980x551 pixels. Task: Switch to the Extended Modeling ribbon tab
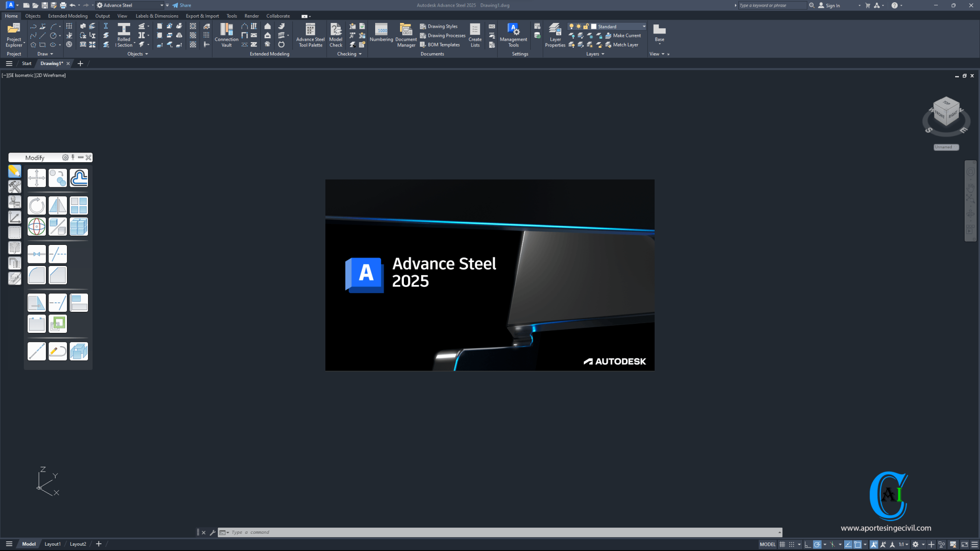(x=67, y=16)
